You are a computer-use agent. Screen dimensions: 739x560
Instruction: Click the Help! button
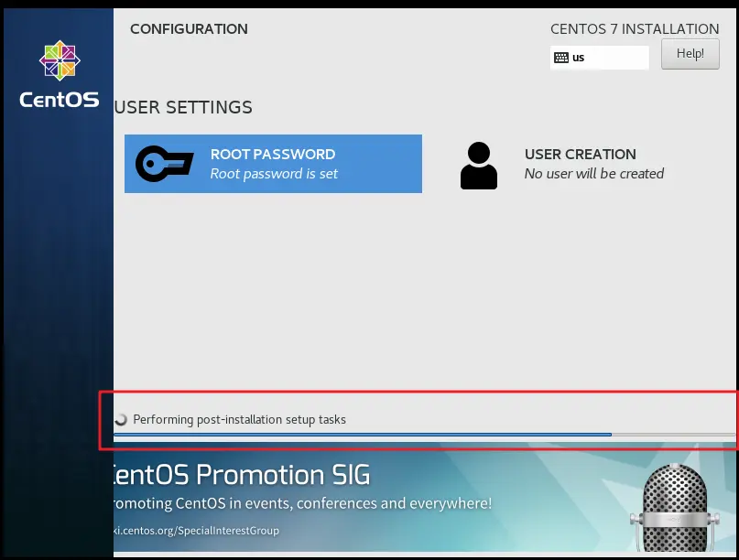pyautogui.click(x=690, y=54)
